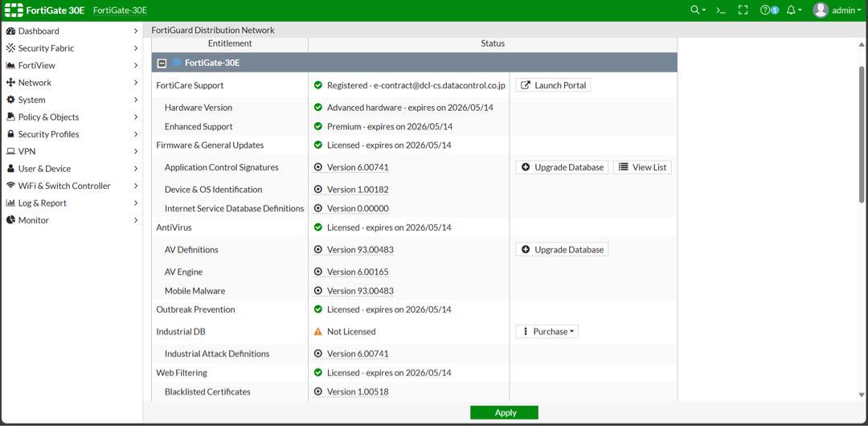Click the green check next to FortiCare Support
868x426 pixels.
[x=317, y=85]
